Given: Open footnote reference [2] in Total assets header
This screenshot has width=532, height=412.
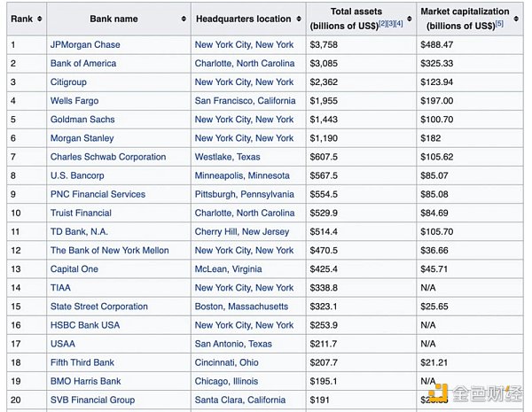Looking at the screenshot, I should (x=381, y=23).
